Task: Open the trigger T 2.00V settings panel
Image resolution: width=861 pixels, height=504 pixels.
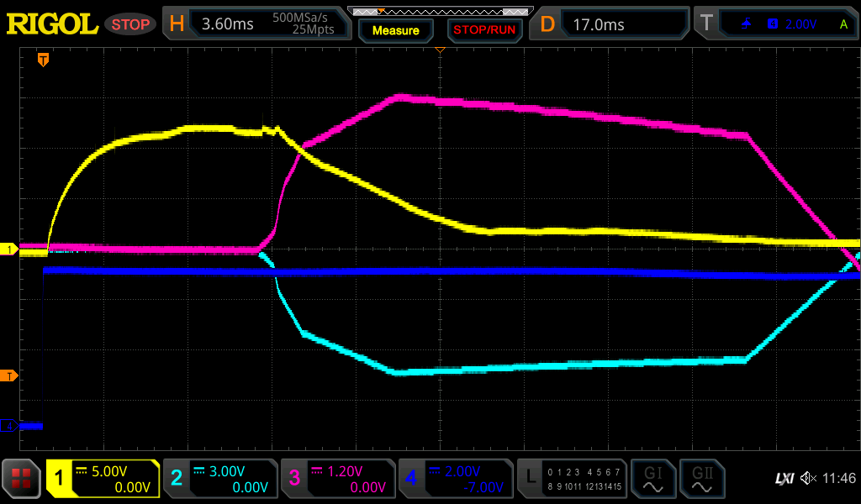Action: 777,24
